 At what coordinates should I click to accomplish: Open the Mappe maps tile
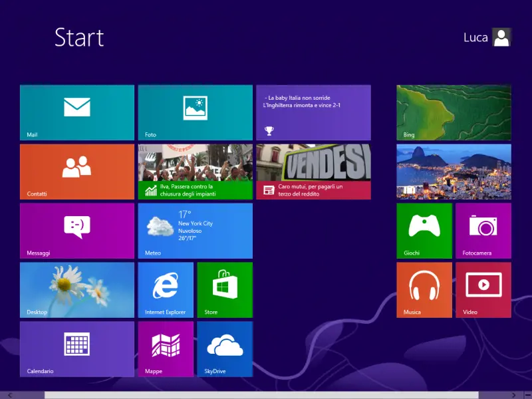click(x=166, y=349)
